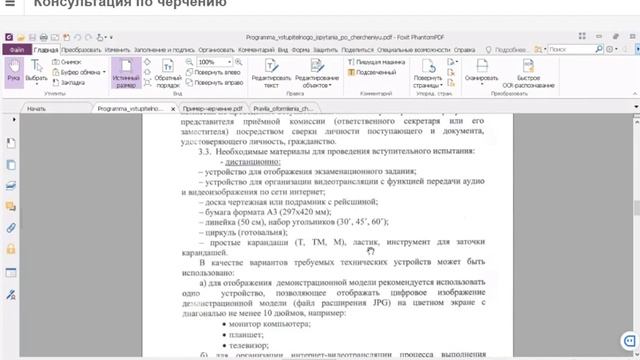Close the Programma_vstupitelno document tab
640x360 pixels.
coord(173,109)
